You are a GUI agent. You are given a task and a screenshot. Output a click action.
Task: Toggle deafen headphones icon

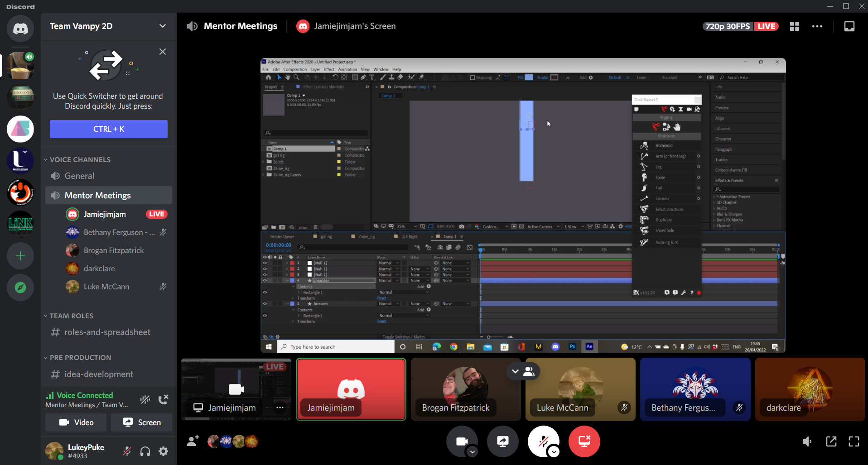(145, 451)
